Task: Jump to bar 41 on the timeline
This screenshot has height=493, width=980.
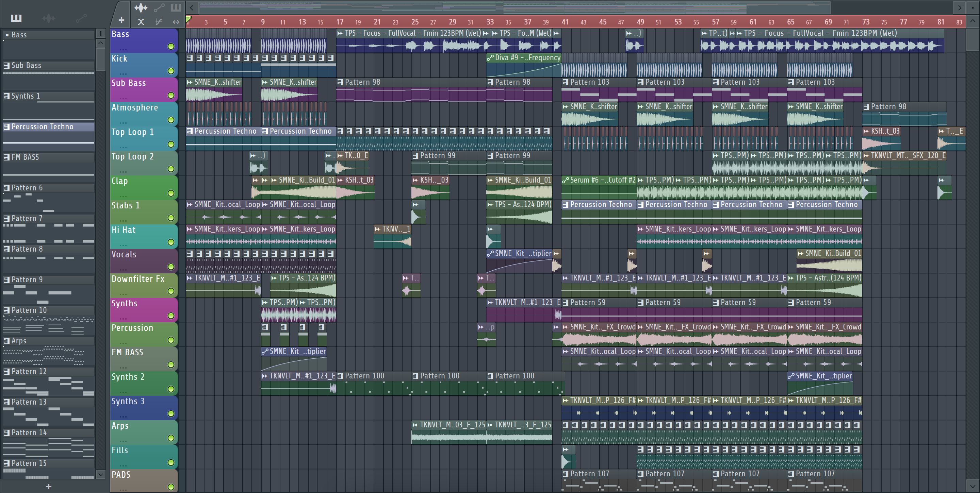Action: [565, 22]
